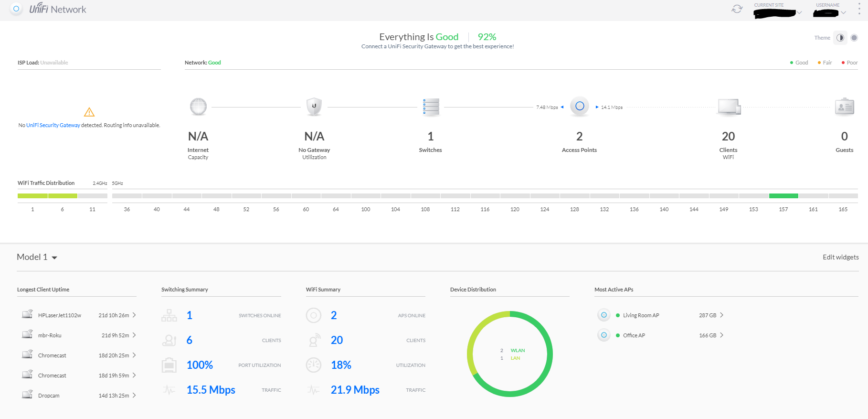
Task: Click the 2.4GHz channel 1 bar
Action: (x=32, y=196)
